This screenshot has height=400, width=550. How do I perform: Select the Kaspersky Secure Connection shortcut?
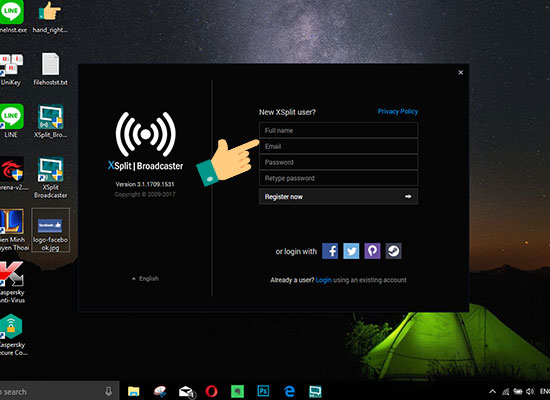[x=13, y=335]
